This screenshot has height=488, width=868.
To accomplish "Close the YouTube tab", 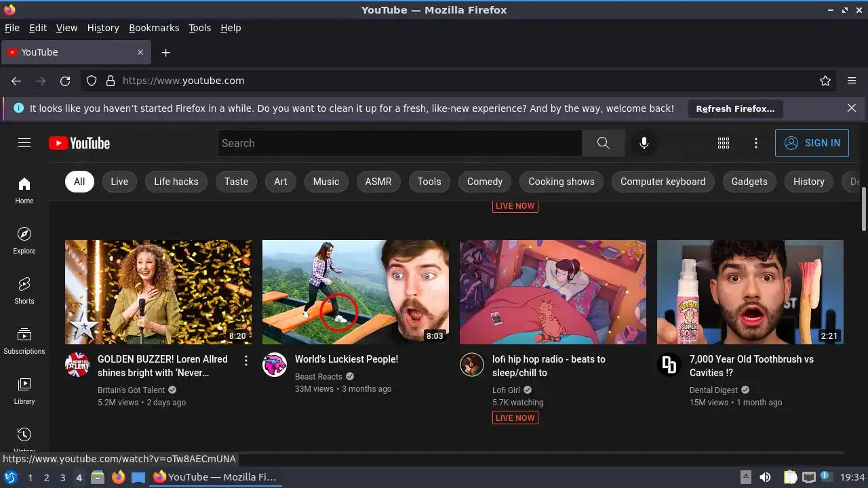I will click(140, 52).
